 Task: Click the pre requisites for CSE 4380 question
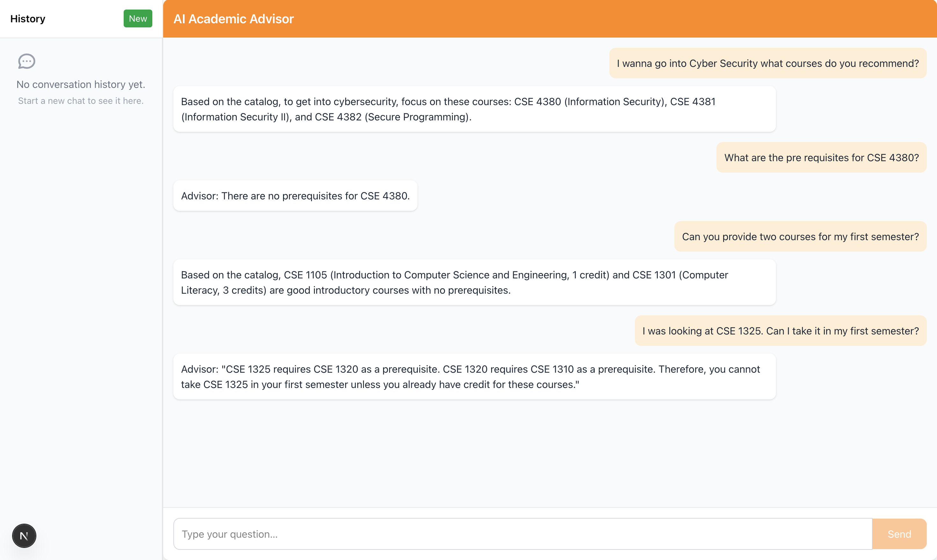tap(821, 158)
